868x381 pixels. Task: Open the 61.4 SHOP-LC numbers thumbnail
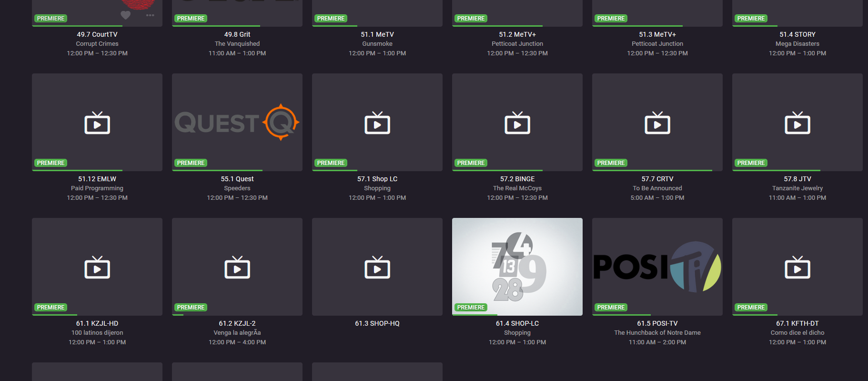point(517,267)
